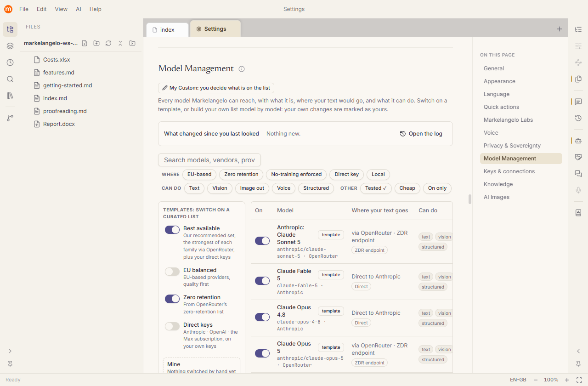Viewport: 588px width, 386px height.
Task: Open the version history icon in right rail
Action: pos(578,118)
